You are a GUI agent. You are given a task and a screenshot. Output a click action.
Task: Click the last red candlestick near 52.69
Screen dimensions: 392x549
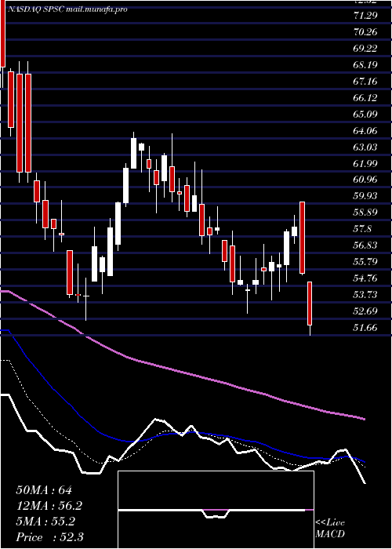pyautogui.click(x=310, y=304)
